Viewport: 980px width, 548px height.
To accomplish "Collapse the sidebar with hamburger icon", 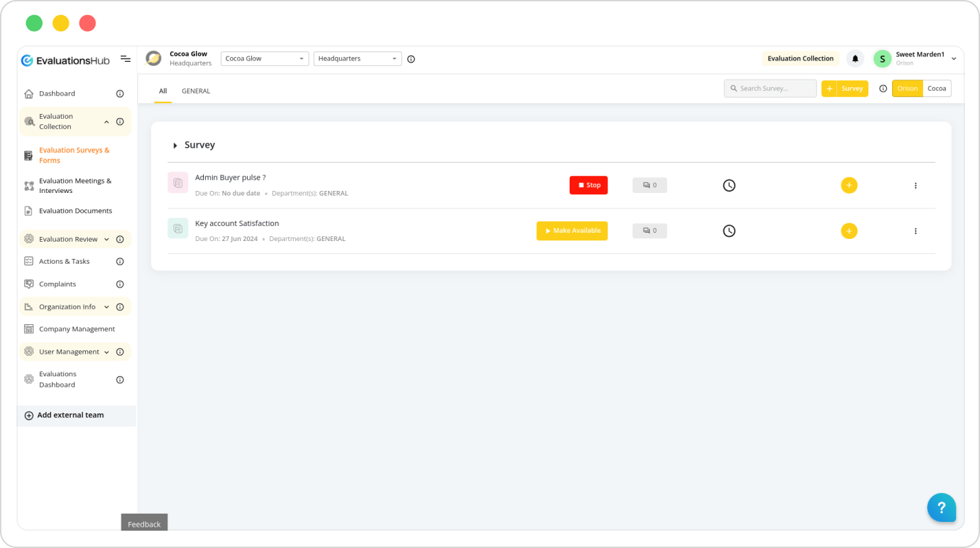I will 126,59.
